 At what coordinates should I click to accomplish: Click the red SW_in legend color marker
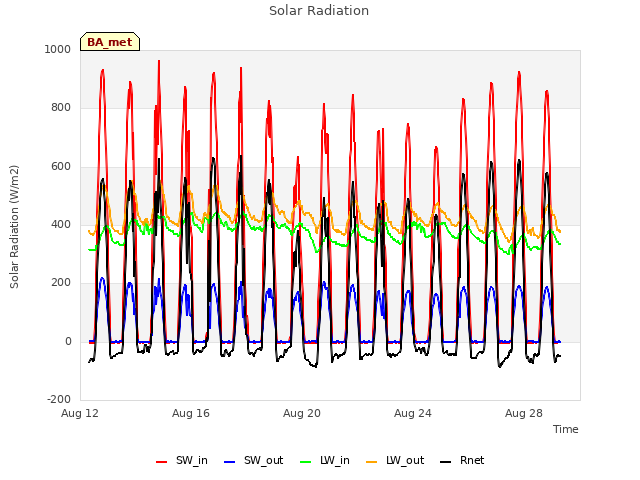click(x=162, y=462)
